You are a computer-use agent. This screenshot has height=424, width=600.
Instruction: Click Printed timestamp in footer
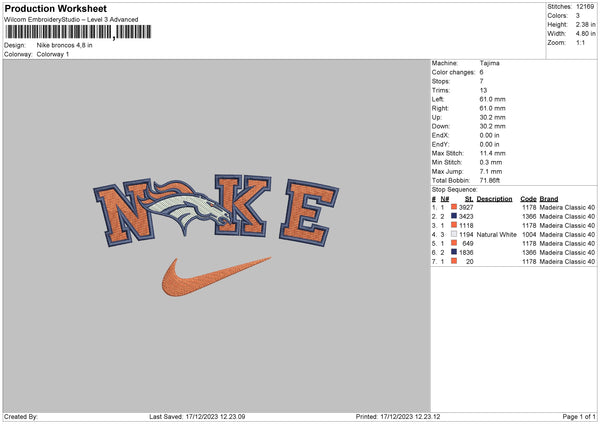coord(398,416)
